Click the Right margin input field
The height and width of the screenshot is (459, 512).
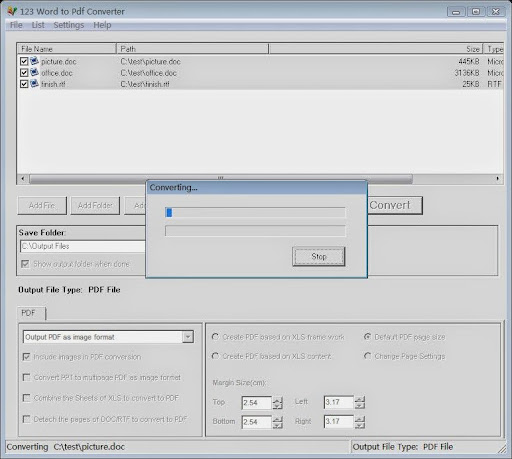[339, 421]
